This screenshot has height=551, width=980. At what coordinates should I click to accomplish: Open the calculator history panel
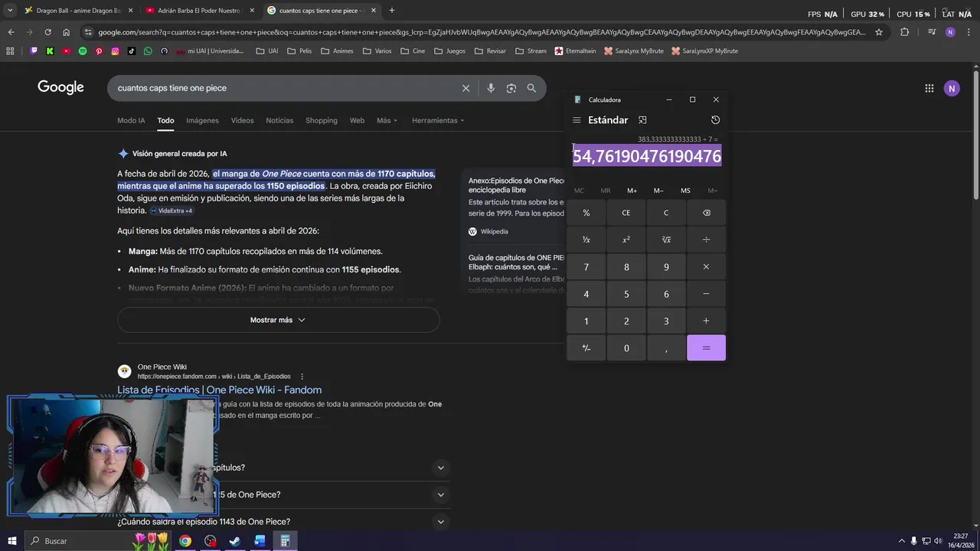point(715,120)
